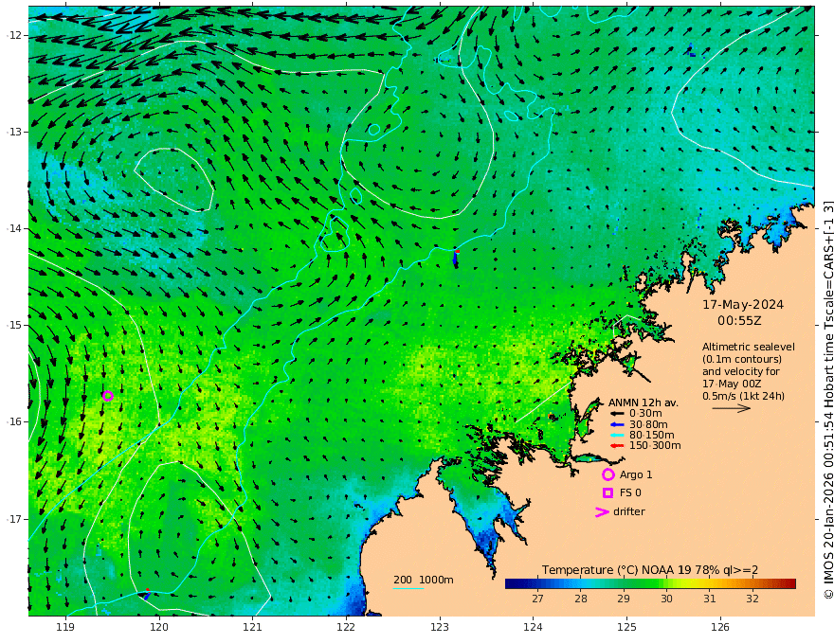
Task: Click the yellow section of temperature colorbar
Action: (x=692, y=584)
